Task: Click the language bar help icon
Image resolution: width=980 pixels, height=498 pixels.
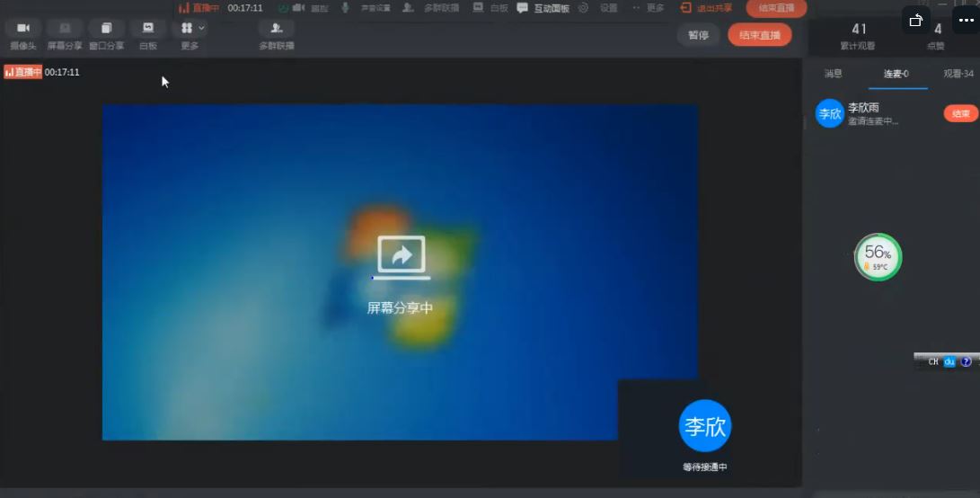Action: 967,361
